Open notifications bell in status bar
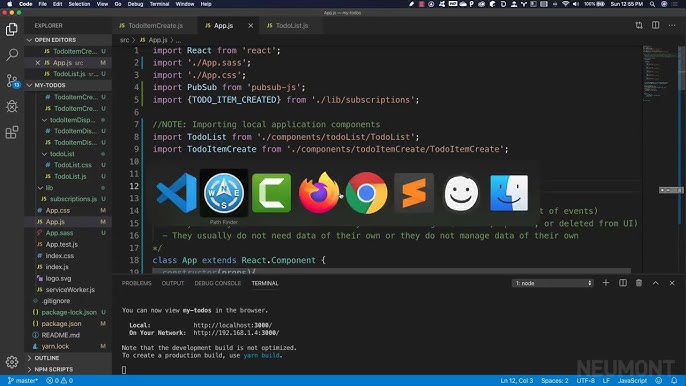 click(x=674, y=381)
